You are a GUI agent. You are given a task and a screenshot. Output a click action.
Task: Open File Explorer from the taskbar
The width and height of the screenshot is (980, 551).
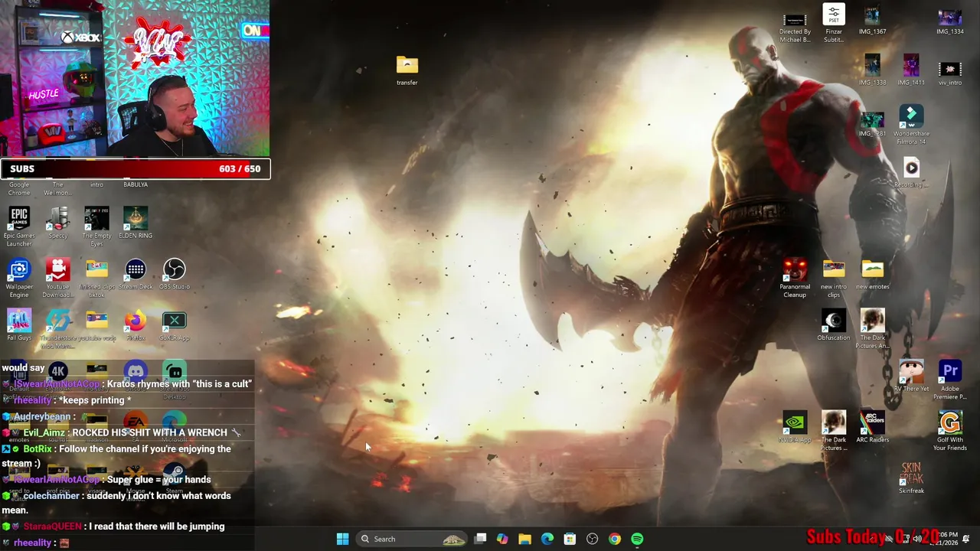pyautogui.click(x=524, y=539)
